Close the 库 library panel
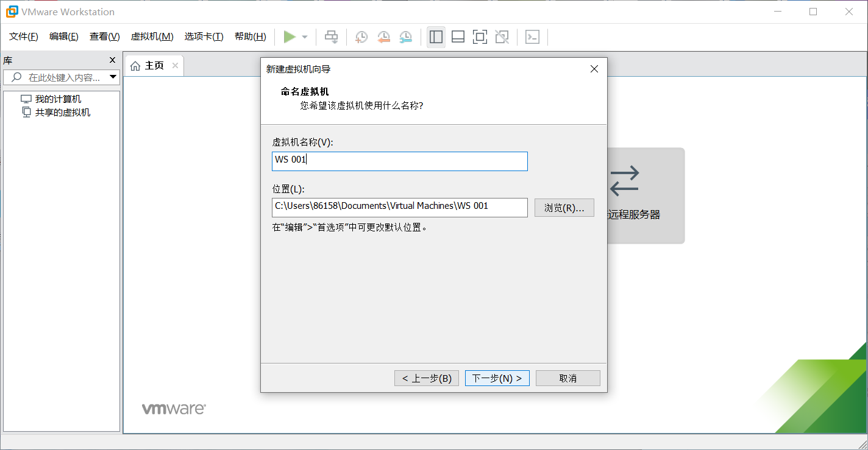The height and width of the screenshot is (450, 868). [x=112, y=60]
